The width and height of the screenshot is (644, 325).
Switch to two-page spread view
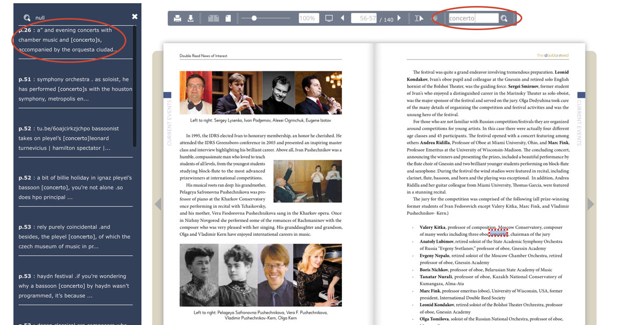[214, 19]
